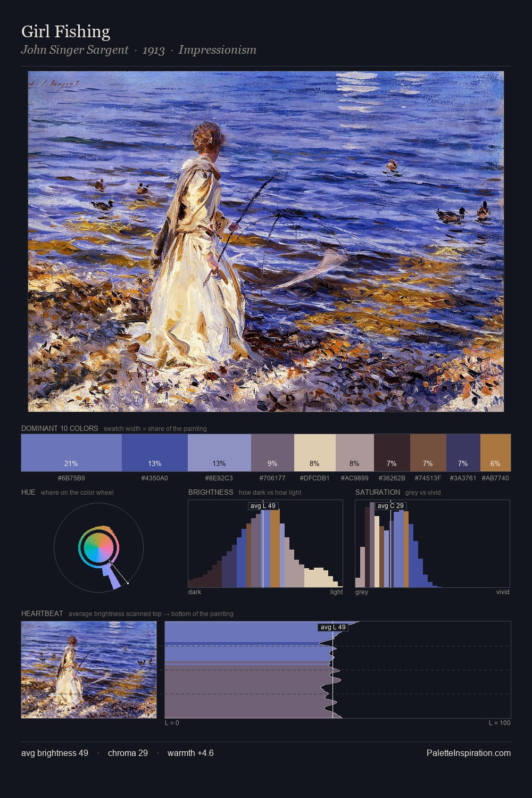
Task: Click the 'avg brightness 49' footer stat
Action: pyautogui.click(x=55, y=753)
